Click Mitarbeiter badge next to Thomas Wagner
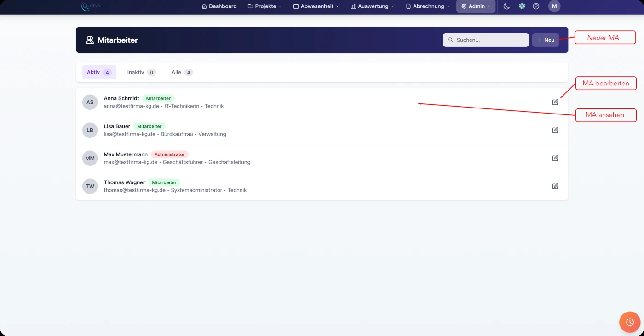Screen dimensions: 644x336 pos(164,182)
